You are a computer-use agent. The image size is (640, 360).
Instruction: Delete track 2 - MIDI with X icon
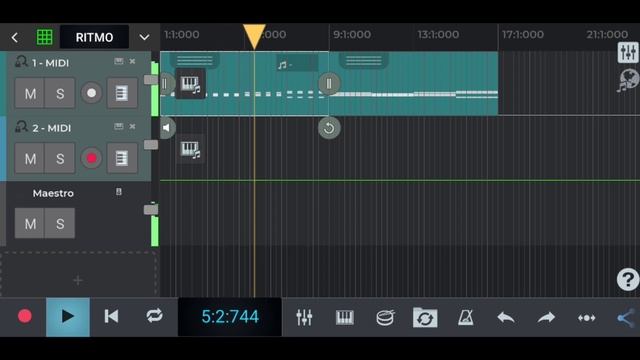[132, 127]
